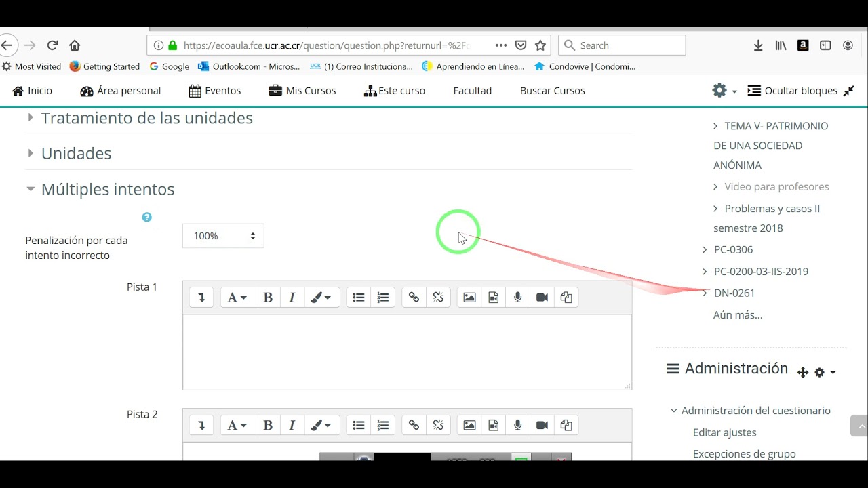Click inside the Pista 1 text area

tap(407, 352)
